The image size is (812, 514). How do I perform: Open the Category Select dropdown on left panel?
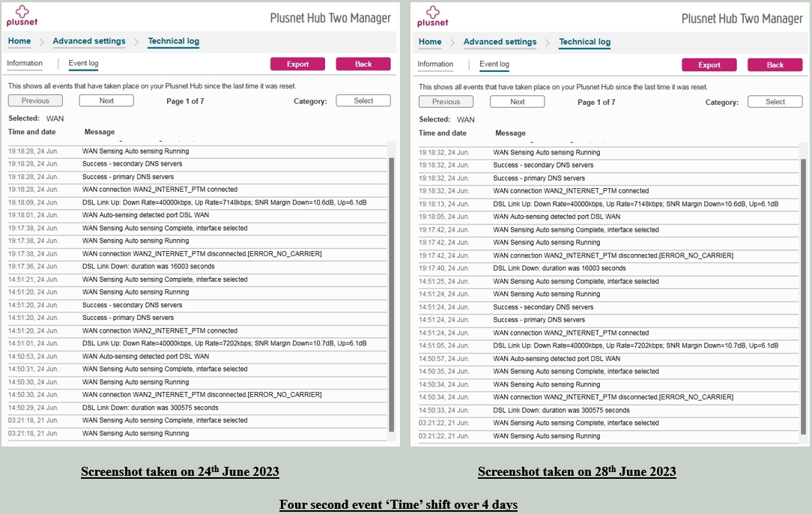point(363,100)
